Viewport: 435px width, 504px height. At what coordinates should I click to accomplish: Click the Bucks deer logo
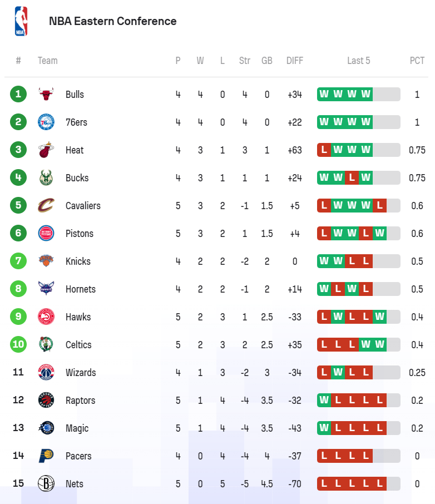point(46,177)
